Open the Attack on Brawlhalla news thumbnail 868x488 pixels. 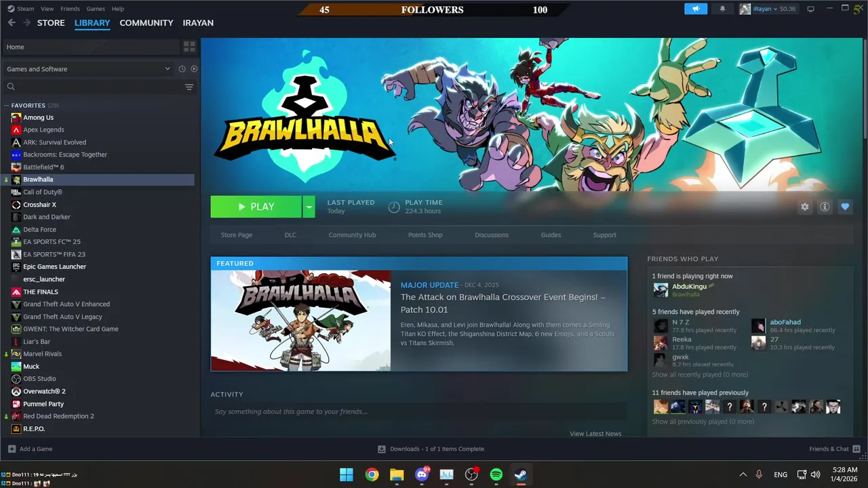pyautogui.click(x=300, y=321)
